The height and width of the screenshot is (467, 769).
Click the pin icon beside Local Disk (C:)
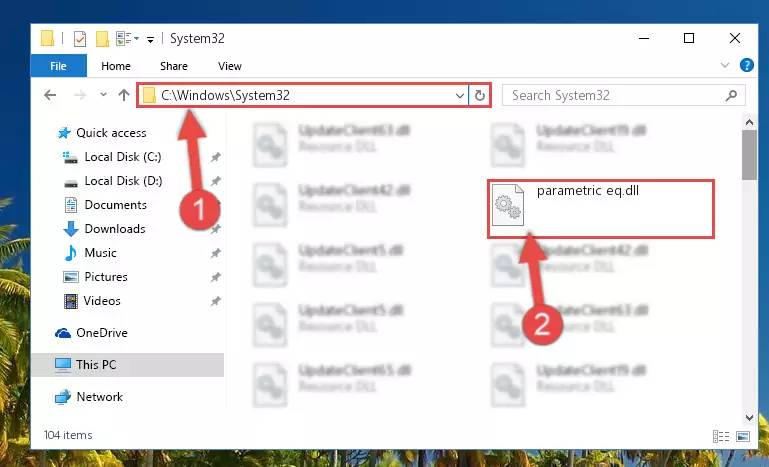[215, 157]
